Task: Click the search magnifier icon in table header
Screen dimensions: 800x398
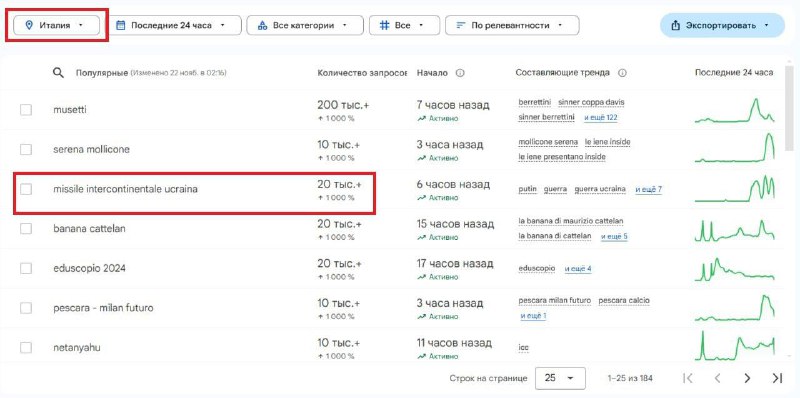Action: pyautogui.click(x=58, y=73)
